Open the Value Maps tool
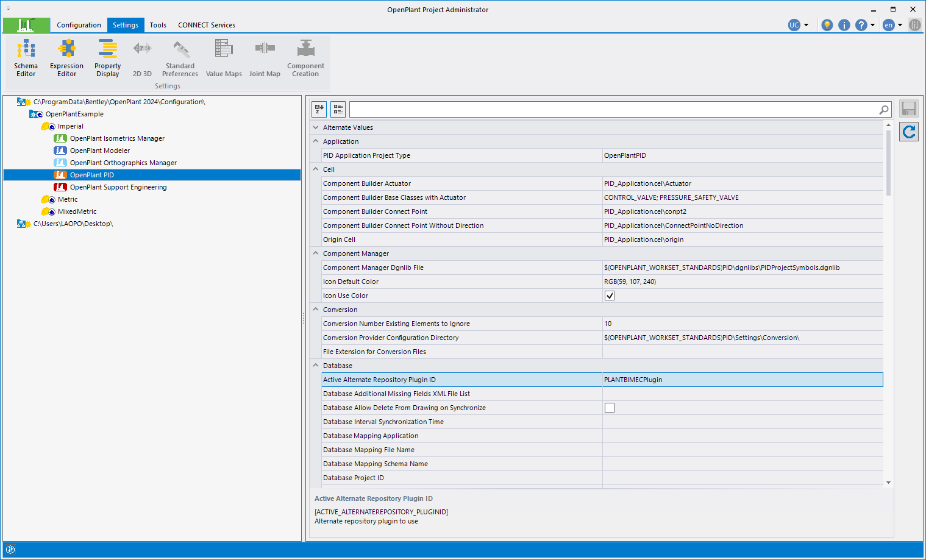926x560 pixels. tap(224, 58)
